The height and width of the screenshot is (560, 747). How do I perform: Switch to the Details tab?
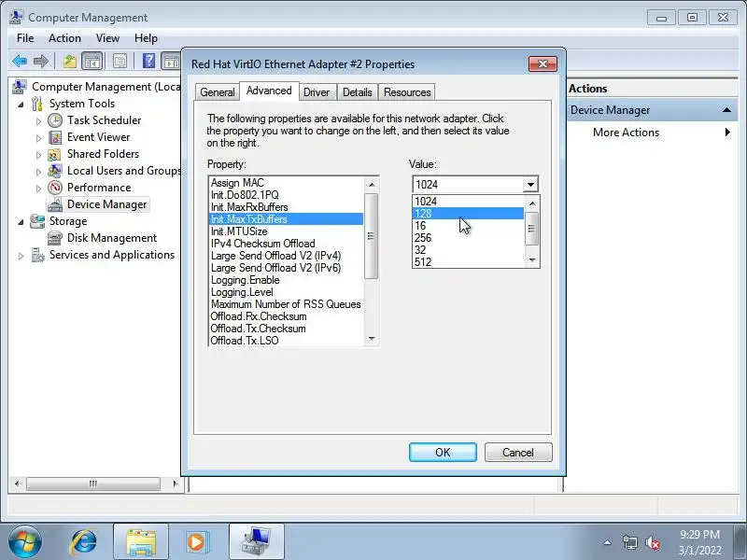point(358,92)
